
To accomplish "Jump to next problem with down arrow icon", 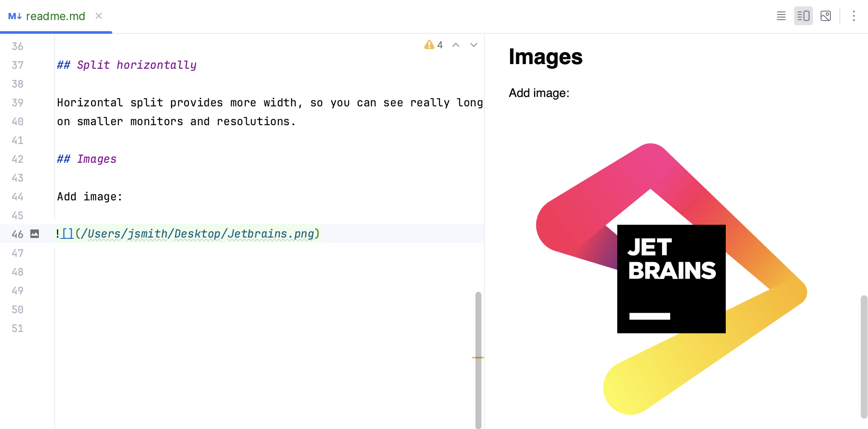I will pyautogui.click(x=473, y=44).
